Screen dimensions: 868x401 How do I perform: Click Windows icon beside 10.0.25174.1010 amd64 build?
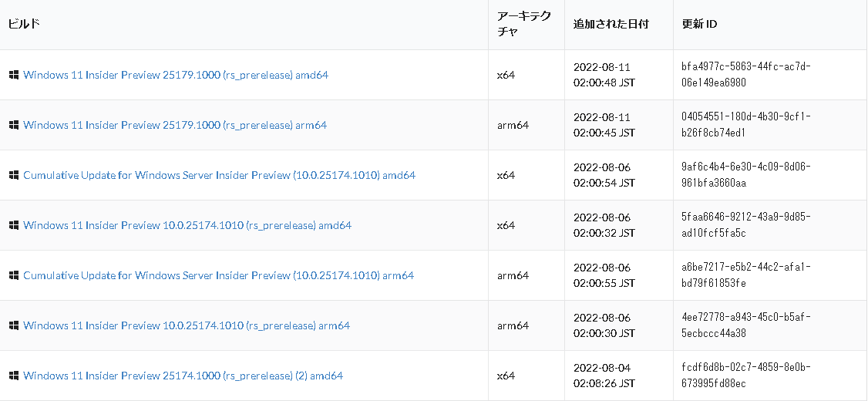(x=14, y=225)
